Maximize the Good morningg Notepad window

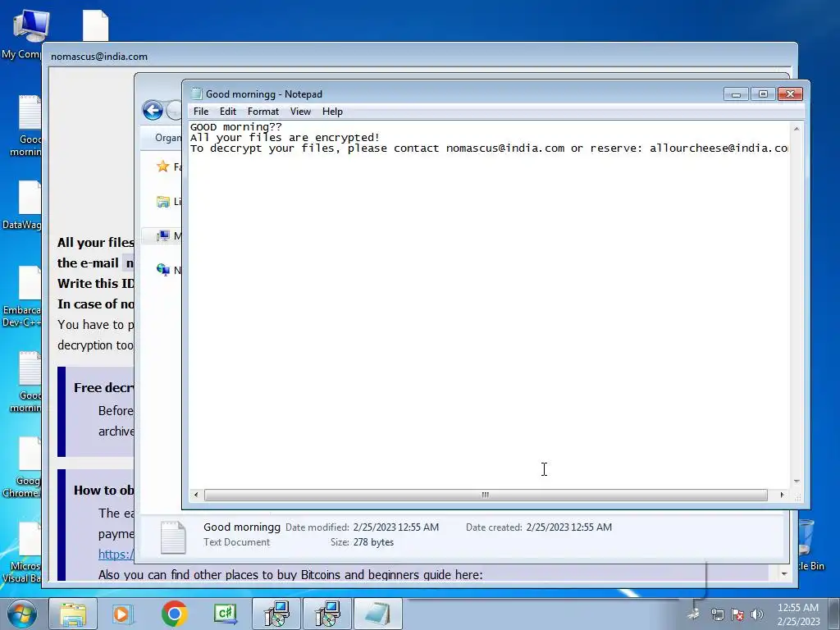click(763, 94)
